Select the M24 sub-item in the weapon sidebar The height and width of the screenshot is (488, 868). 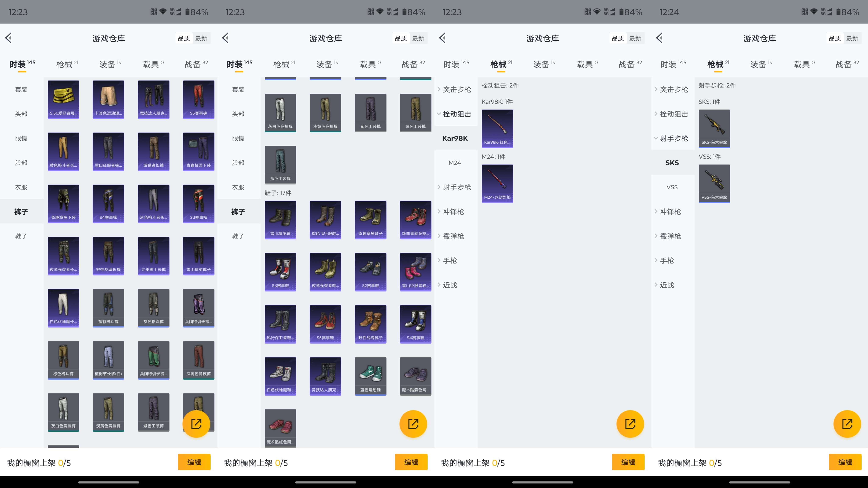[455, 163]
